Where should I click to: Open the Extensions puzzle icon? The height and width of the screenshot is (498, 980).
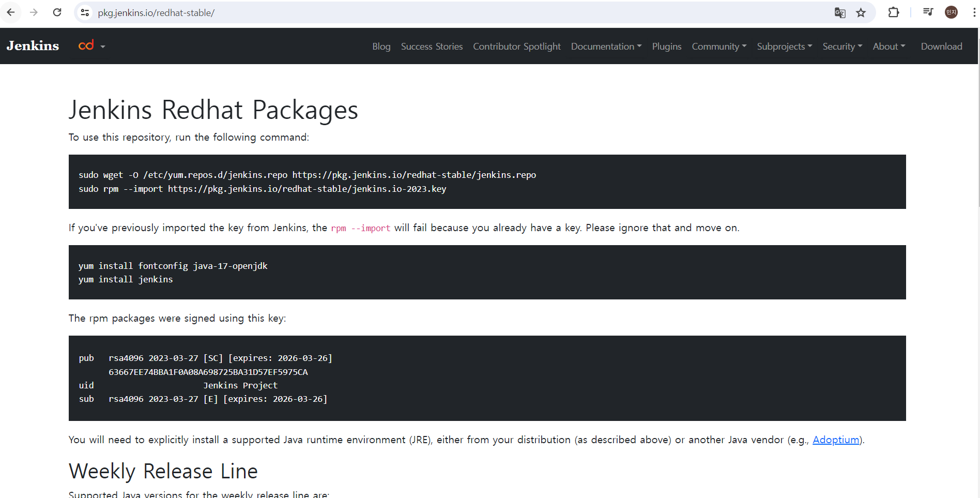(894, 12)
